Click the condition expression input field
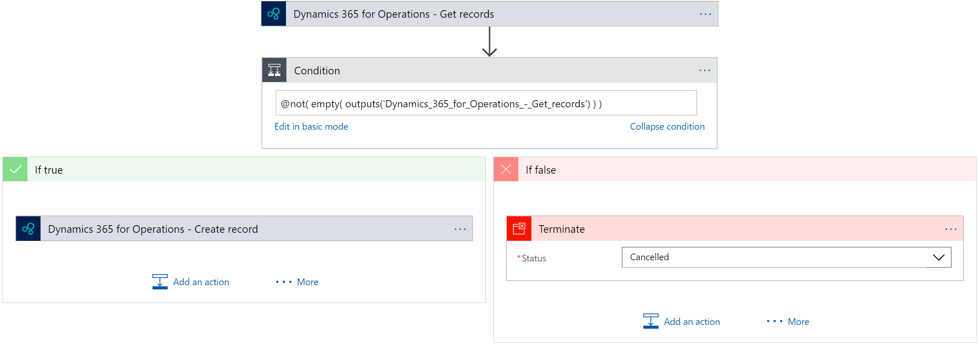Screen dimensions: 980x346 486,103
